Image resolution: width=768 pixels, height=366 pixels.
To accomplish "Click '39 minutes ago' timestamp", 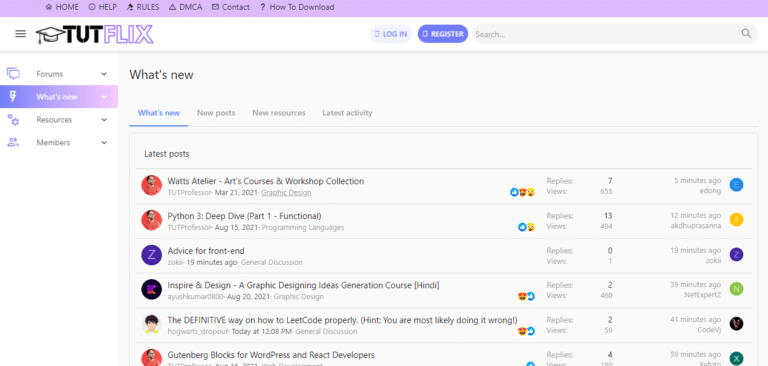I will coord(696,284).
